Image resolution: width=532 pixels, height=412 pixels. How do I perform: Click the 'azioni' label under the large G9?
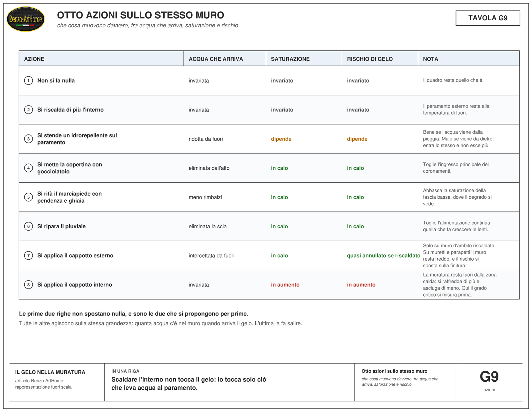(489, 390)
